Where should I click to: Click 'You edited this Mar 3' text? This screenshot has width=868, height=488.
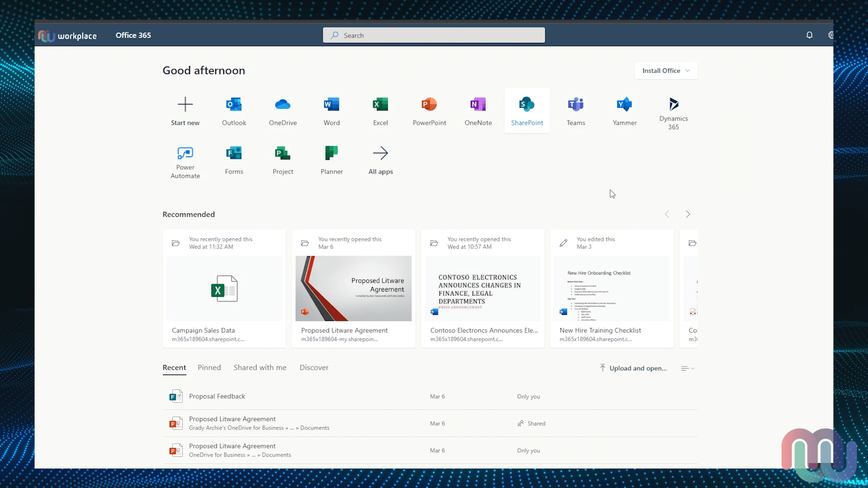point(595,243)
